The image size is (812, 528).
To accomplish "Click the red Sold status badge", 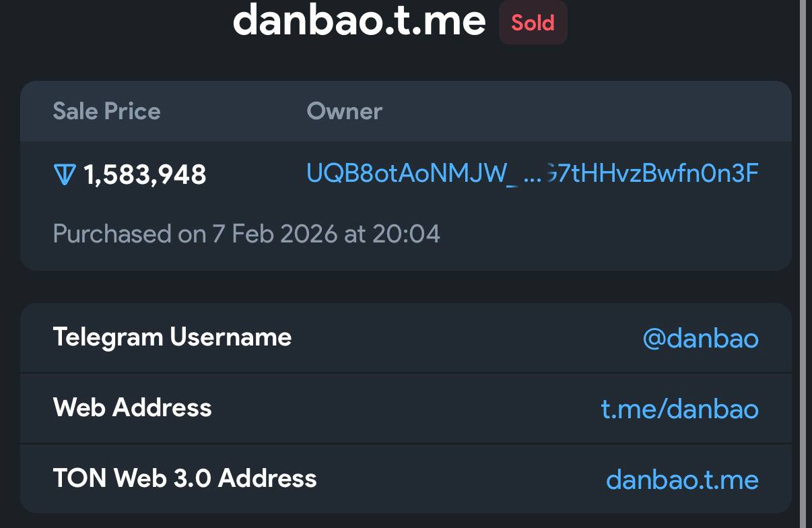I will point(533,23).
